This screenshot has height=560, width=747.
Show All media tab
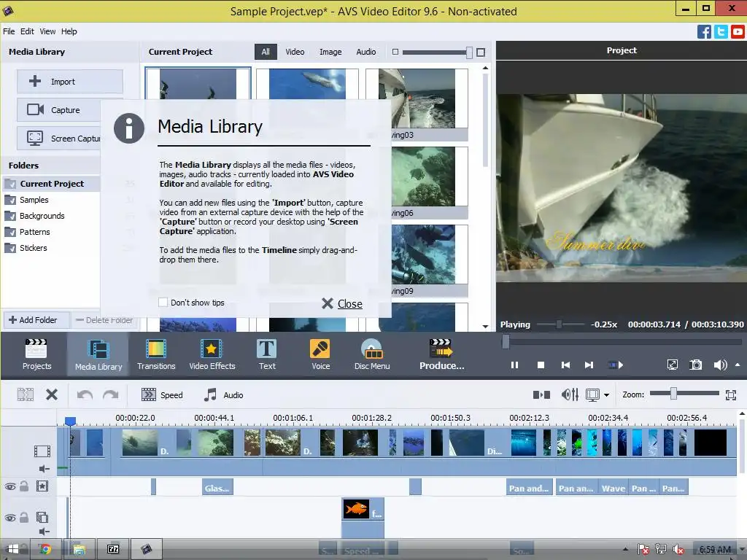pyautogui.click(x=266, y=52)
